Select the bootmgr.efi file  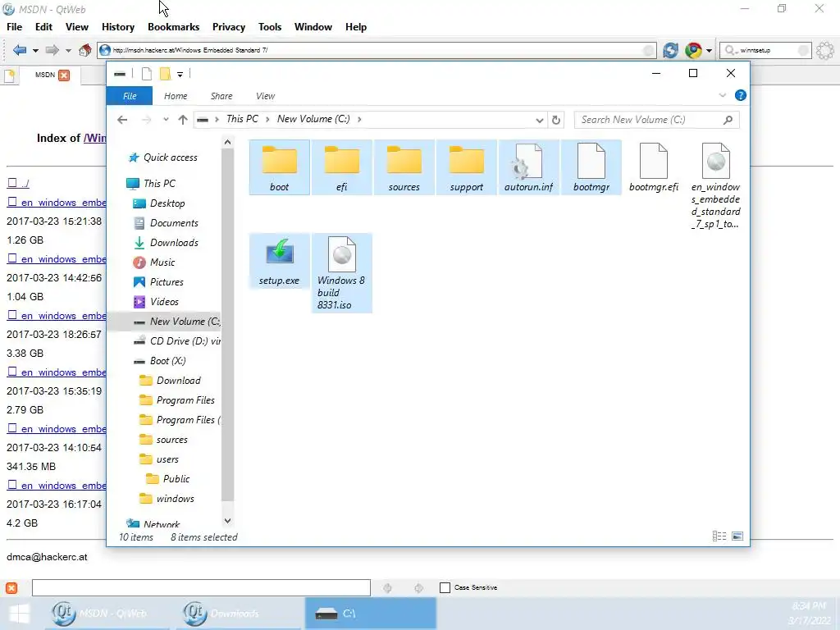[654, 167]
